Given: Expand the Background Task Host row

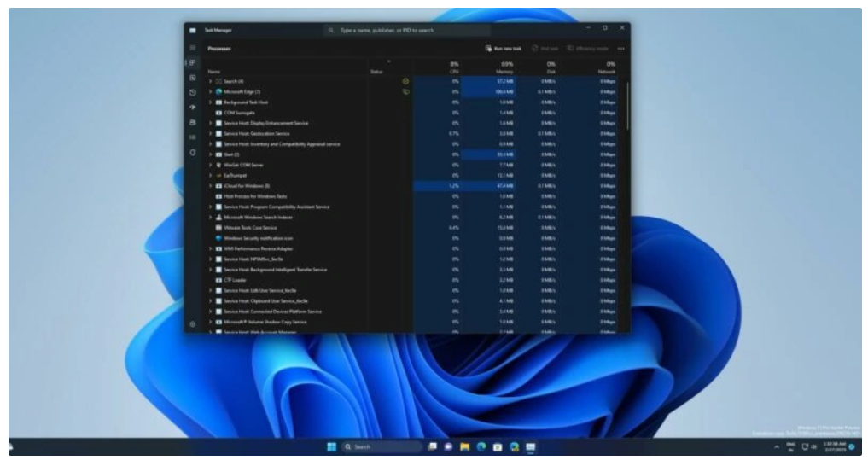Looking at the screenshot, I should (x=210, y=102).
